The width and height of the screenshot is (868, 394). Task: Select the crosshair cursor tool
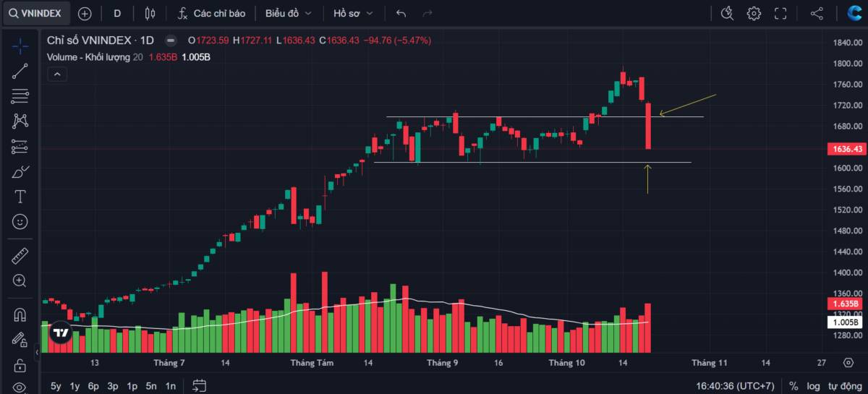[20, 45]
